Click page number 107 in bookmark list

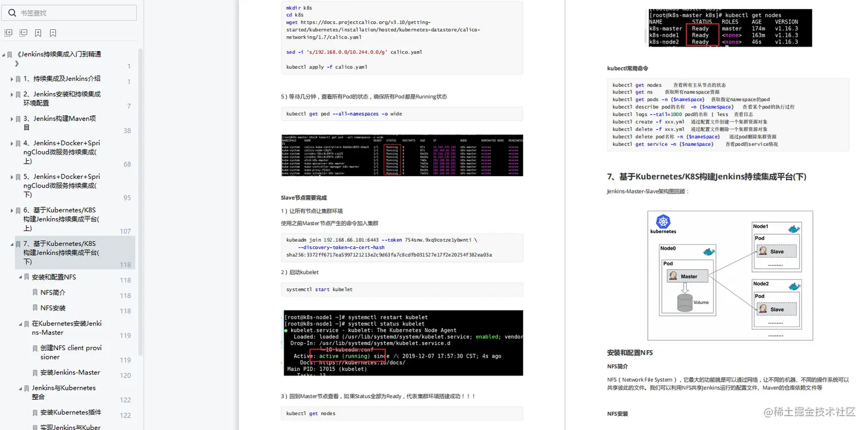[125, 231]
